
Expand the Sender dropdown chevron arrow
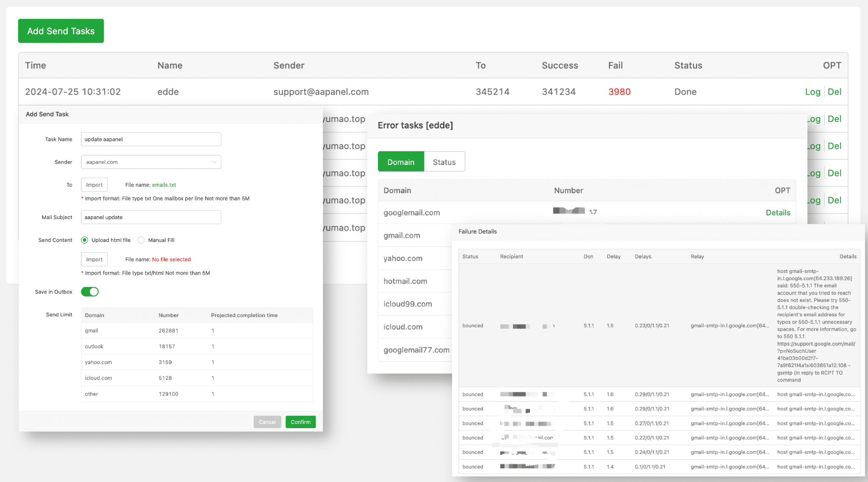point(214,162)
